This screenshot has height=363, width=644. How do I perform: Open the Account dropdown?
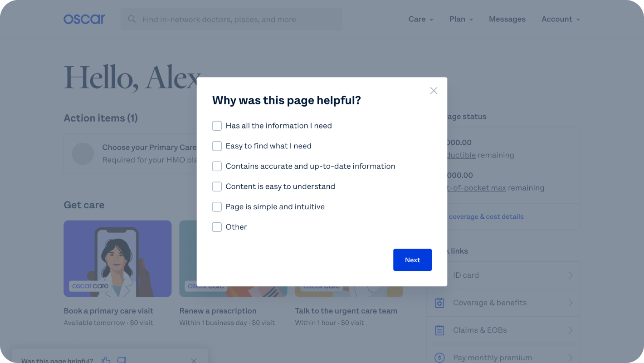tap(561, 19)
